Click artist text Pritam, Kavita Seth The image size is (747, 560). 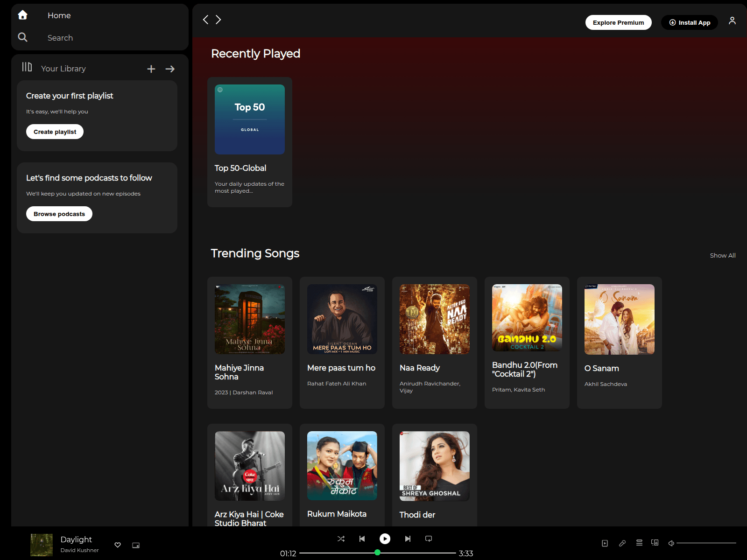pyautogui.click(x=518, y=390)
